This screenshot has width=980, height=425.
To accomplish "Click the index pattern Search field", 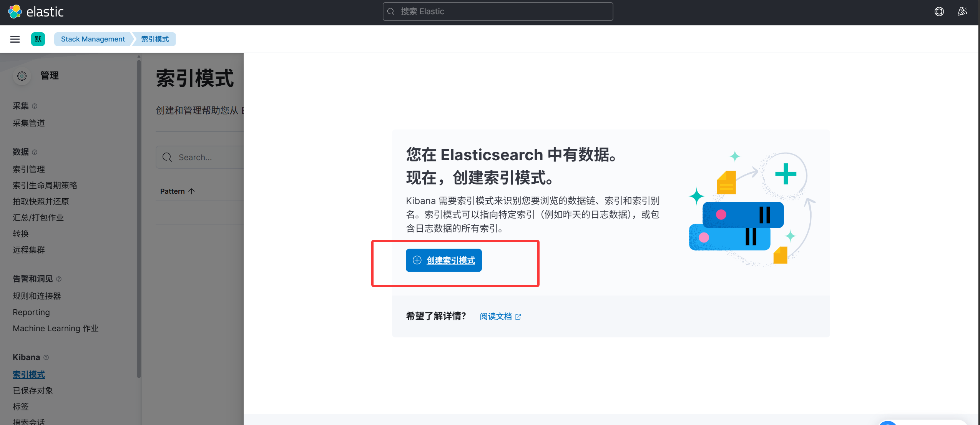I will pyautogui.click(x=200, y=157).
